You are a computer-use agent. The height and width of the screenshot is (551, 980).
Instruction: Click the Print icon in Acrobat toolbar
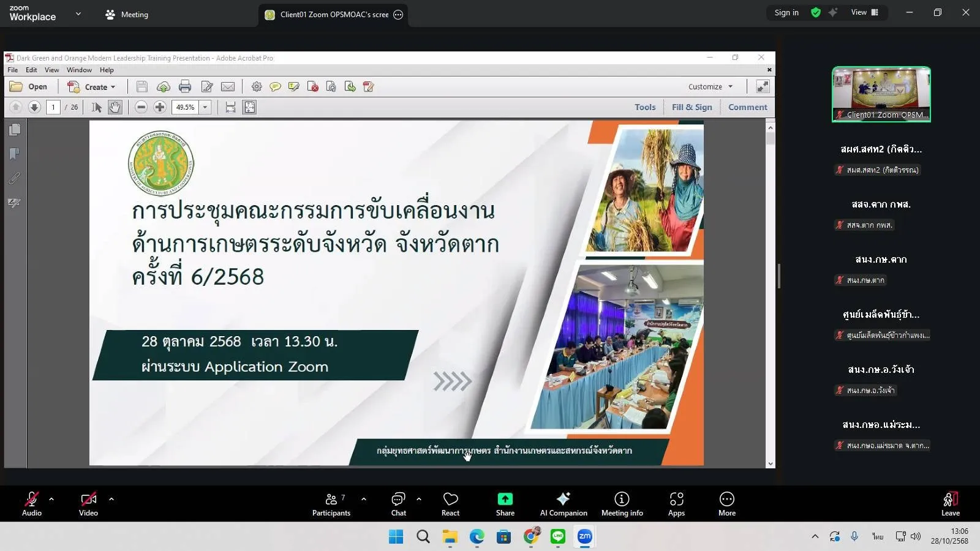[185, 87]
